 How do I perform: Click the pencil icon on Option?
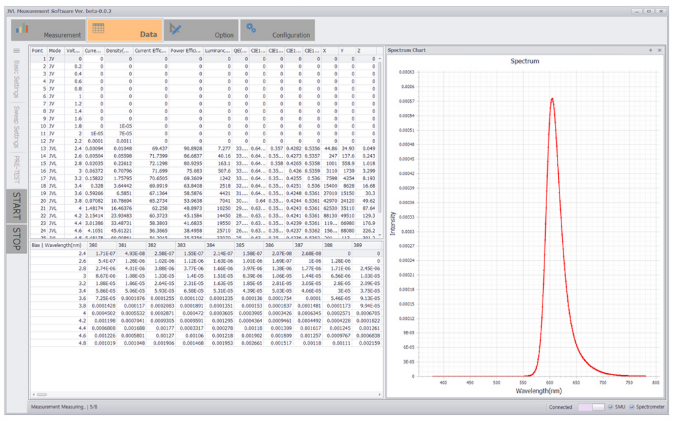coord(175,29)
